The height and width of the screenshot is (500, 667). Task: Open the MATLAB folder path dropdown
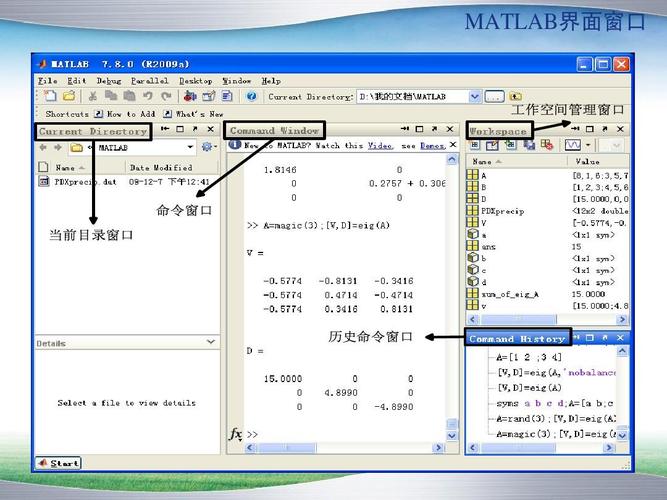pyautogui.click(x=190, y=148)
